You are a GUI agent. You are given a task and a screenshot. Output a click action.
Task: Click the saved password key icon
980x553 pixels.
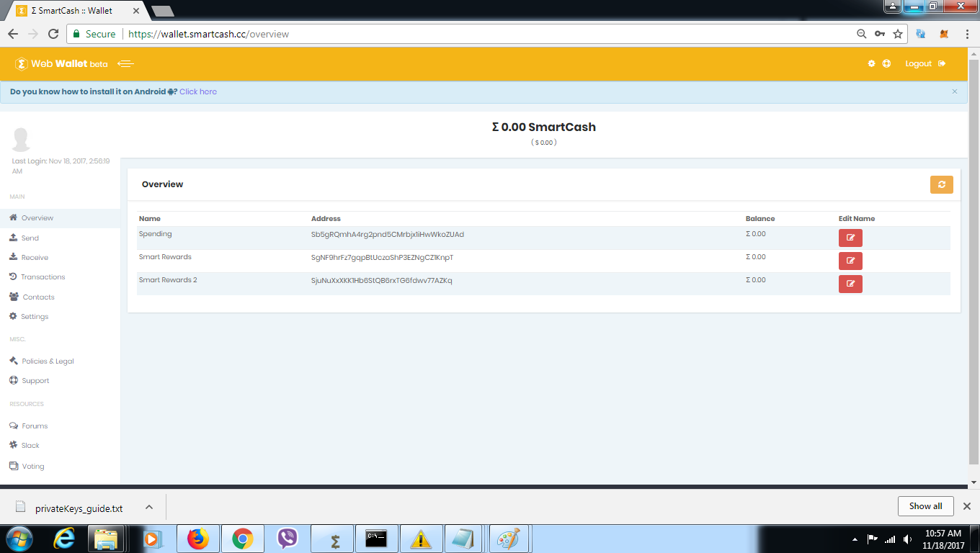point(880,34)
